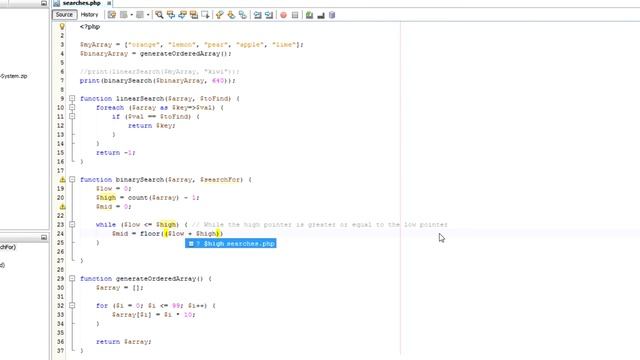Viewport: 640px width, 360px height.
Task: Click the <?php opening tag text
Action: point(90,27)
